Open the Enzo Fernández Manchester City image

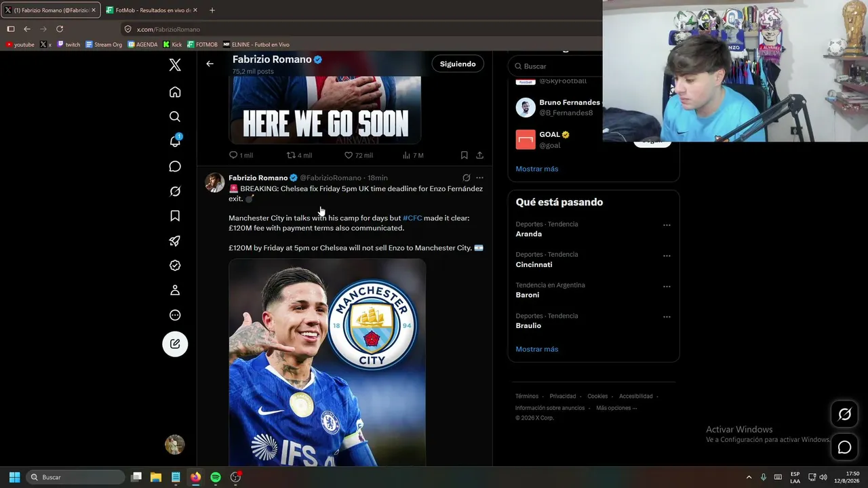coord(327,362)
